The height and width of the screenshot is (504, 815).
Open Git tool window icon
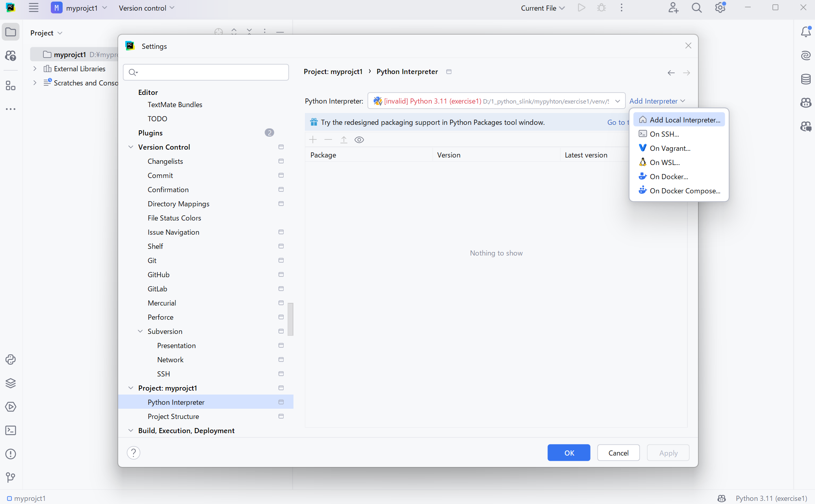tap(11, 478)
